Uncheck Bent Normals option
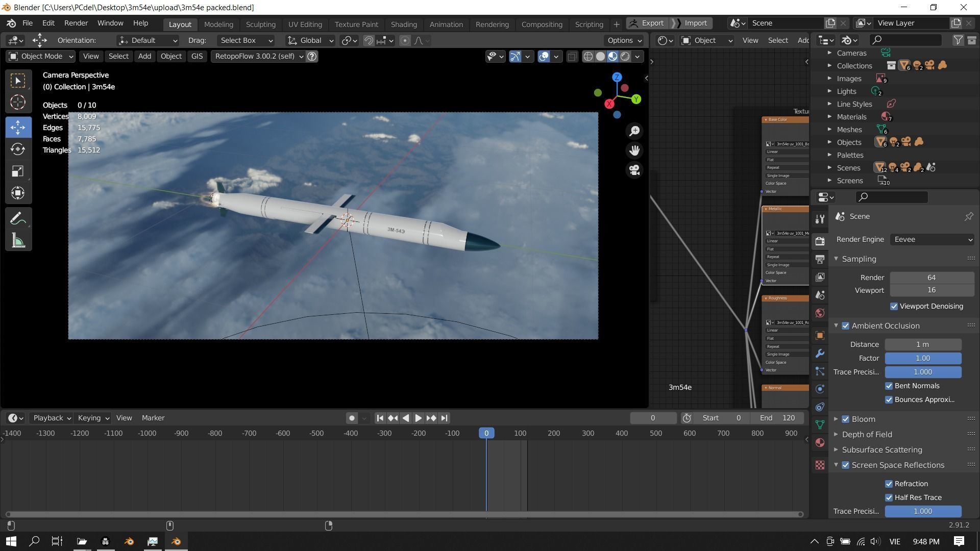 (x=889, y=386)
